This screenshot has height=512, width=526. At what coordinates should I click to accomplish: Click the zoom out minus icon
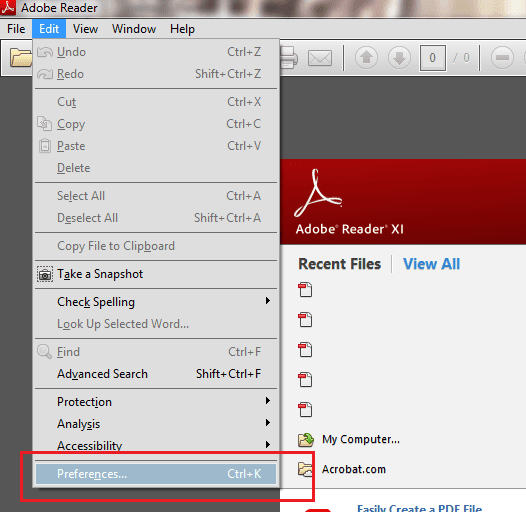tap(502, 57)
